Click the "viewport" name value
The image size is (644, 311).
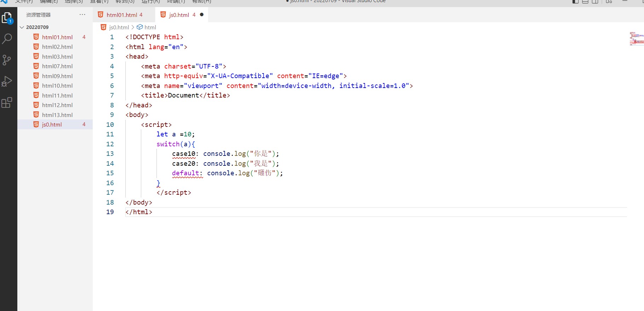tap(203, 86)
